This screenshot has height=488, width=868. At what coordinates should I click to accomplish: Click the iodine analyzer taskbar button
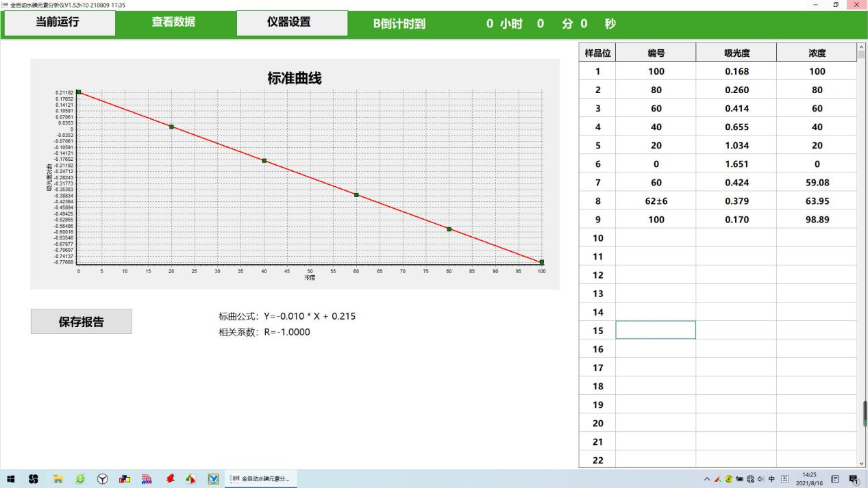click(261, 478)
